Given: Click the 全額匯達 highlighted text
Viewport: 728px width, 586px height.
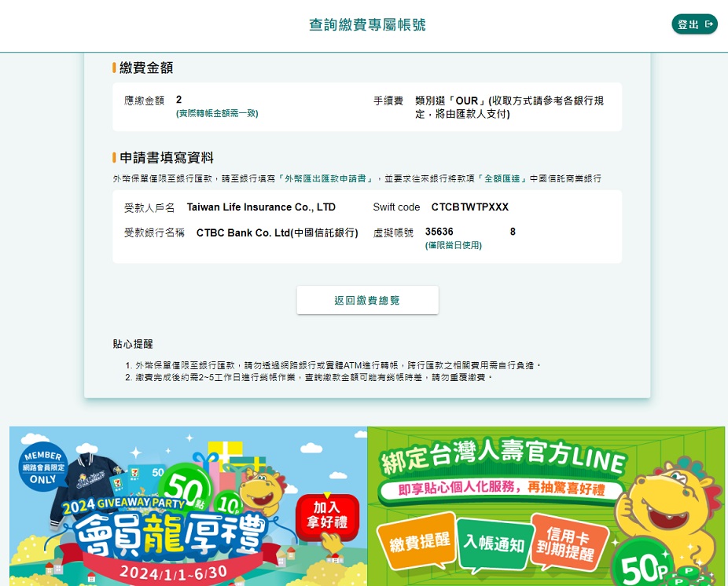Looking at the screenshot, I should point(502,178).
